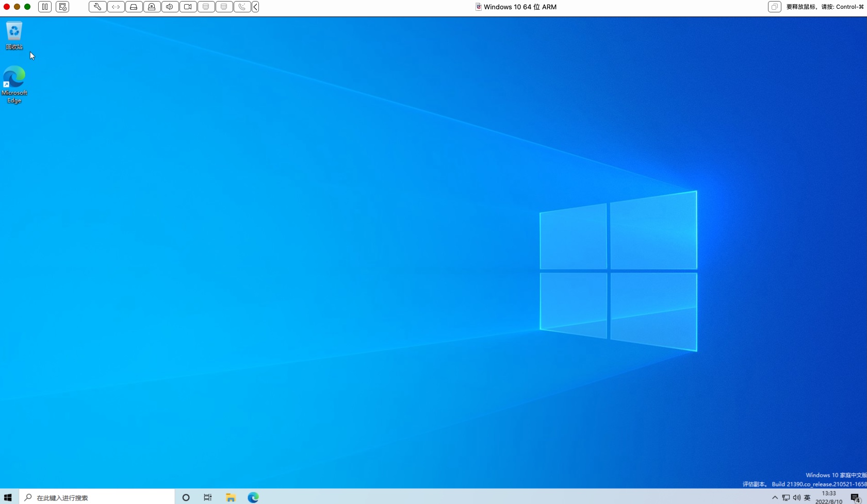
Task: Click the network adapter arrows icon
Action: (x=116, y=7)
